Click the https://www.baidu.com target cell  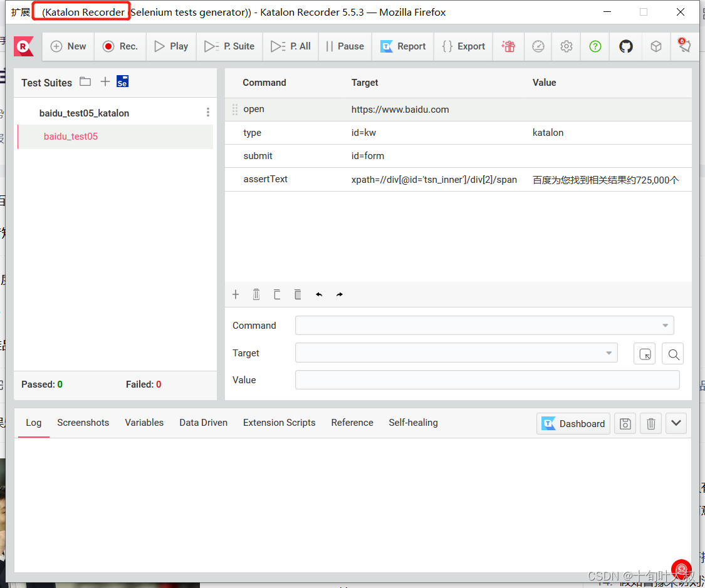400,110
